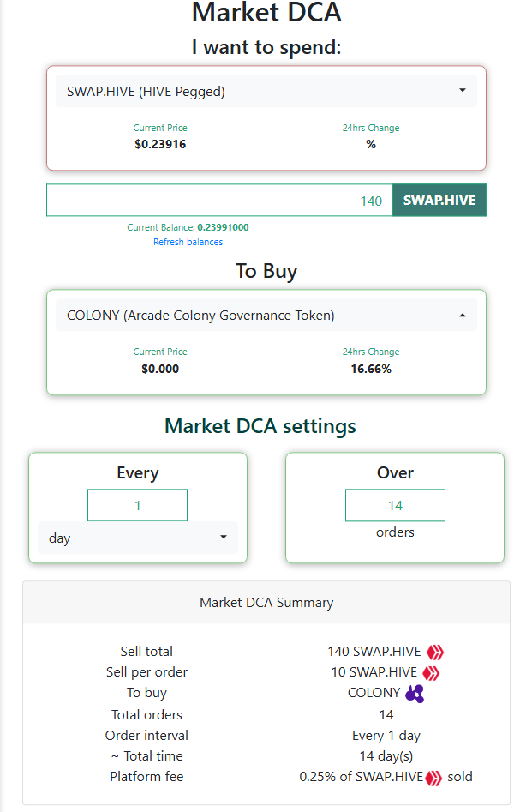Click caret arrow on SWAP.HIVE selector

(x=463, y=91)
